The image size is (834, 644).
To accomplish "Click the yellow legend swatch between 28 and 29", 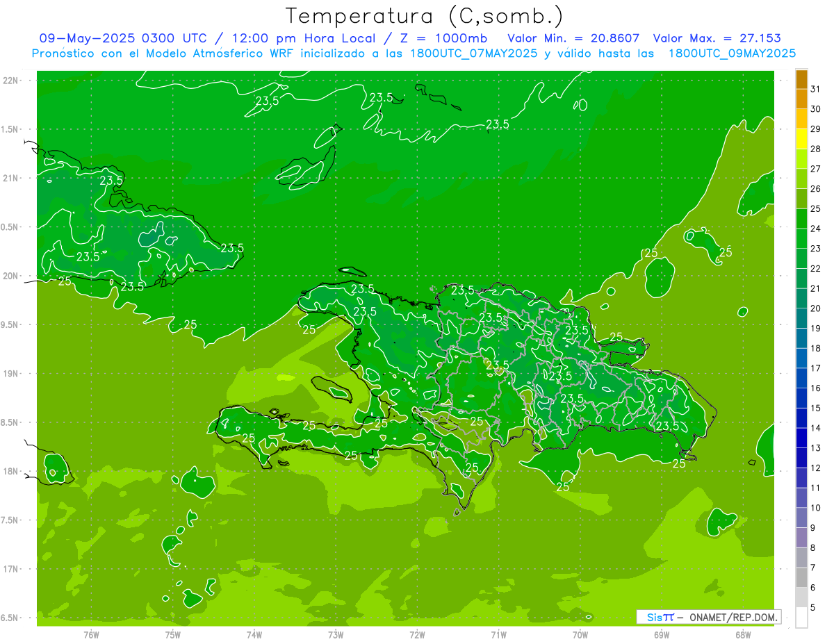I will tap(801, 139).
